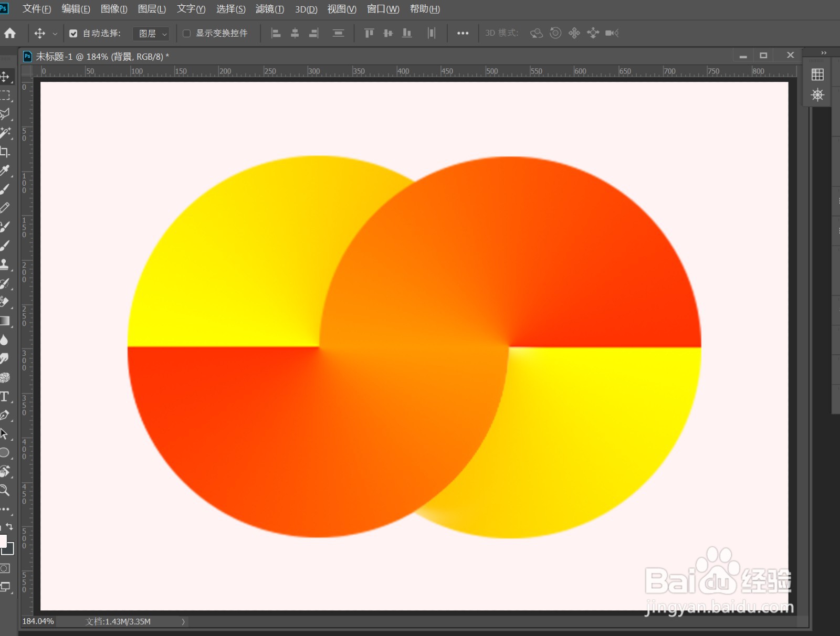Open the Edit Toolbar three-dots menu

pos(5,509)
